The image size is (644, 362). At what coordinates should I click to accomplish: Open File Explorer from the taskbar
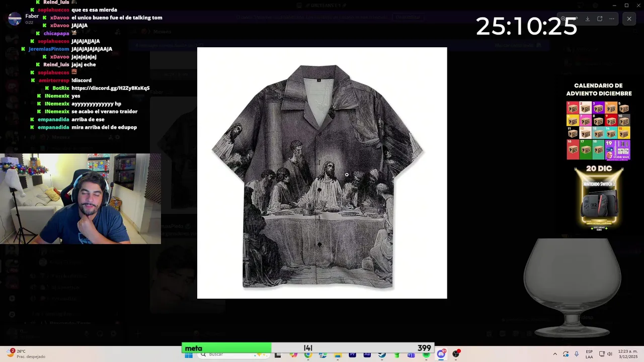[338, 354]
